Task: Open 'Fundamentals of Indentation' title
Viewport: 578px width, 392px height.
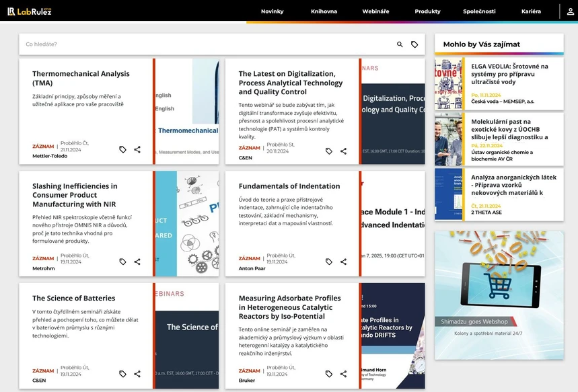Action: tap(289, 186)
